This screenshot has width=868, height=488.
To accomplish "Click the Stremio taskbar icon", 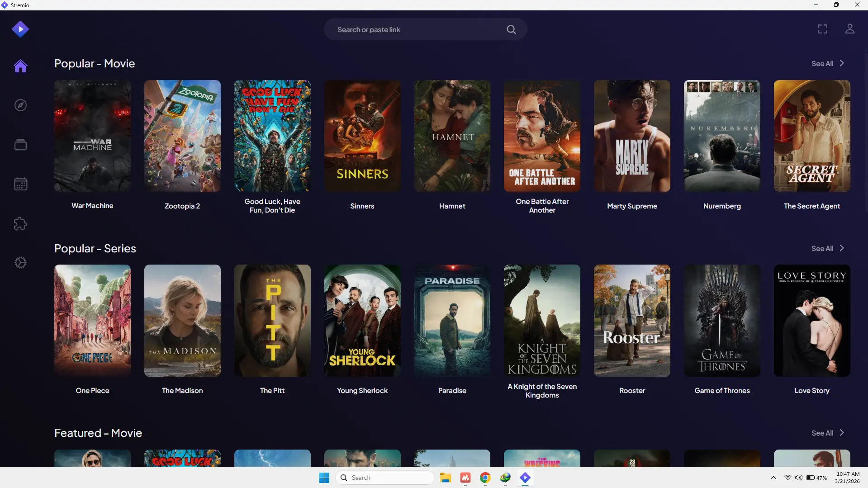I will point(525,478).
